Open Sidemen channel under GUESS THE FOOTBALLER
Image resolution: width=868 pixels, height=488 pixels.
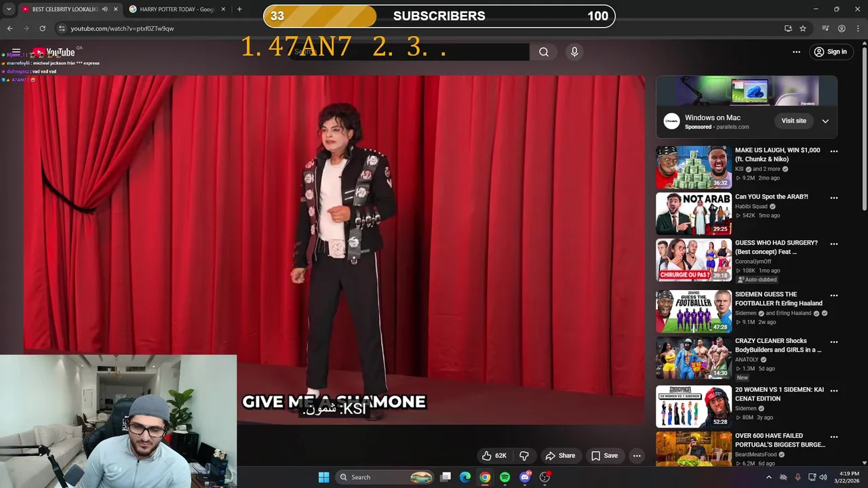(746, 313)
